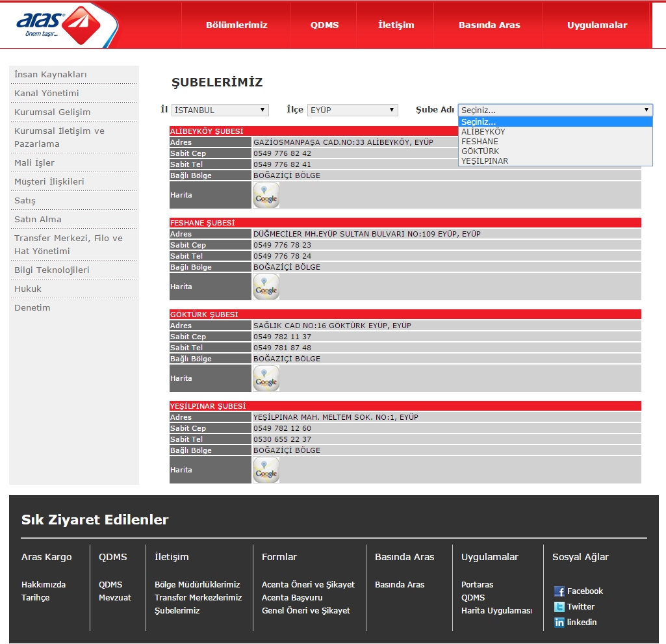Choose FESHANE from the branch list

(555, 142)
